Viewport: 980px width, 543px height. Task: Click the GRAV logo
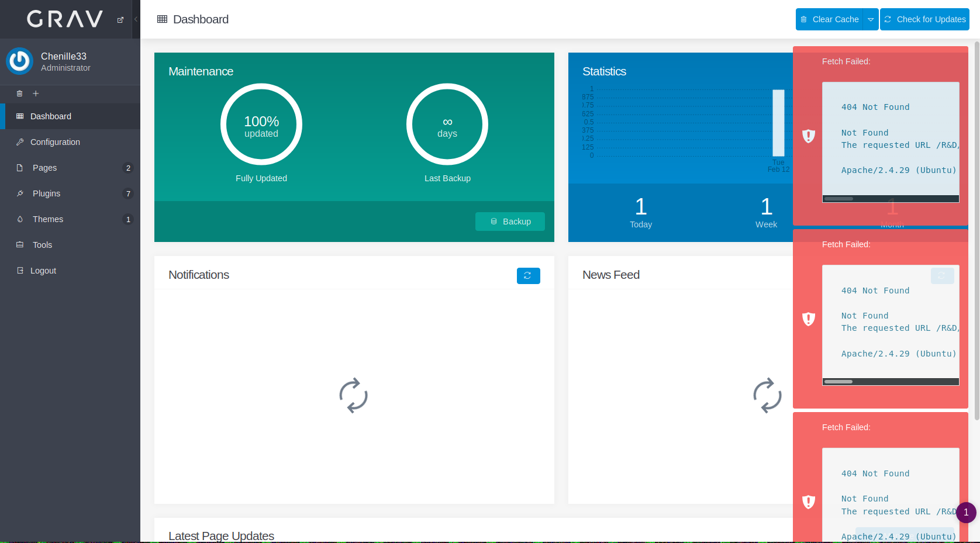pyautogui.click(x=65, y=19)
